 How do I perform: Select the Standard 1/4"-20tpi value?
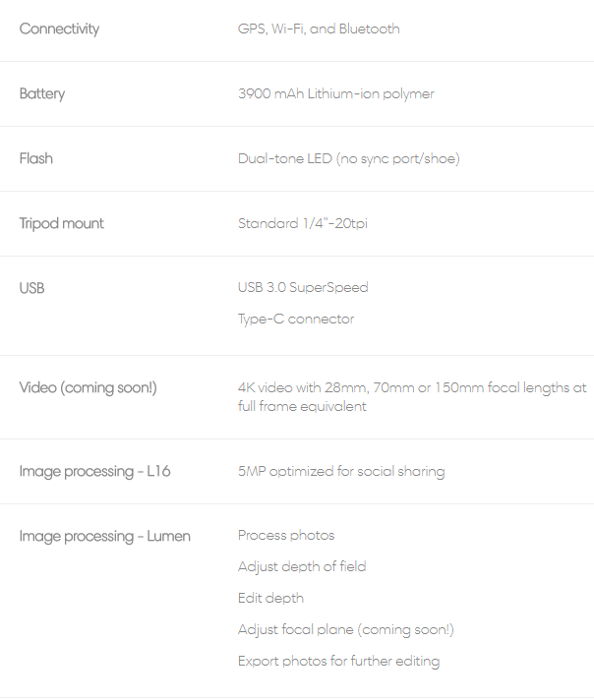point(303,223)
